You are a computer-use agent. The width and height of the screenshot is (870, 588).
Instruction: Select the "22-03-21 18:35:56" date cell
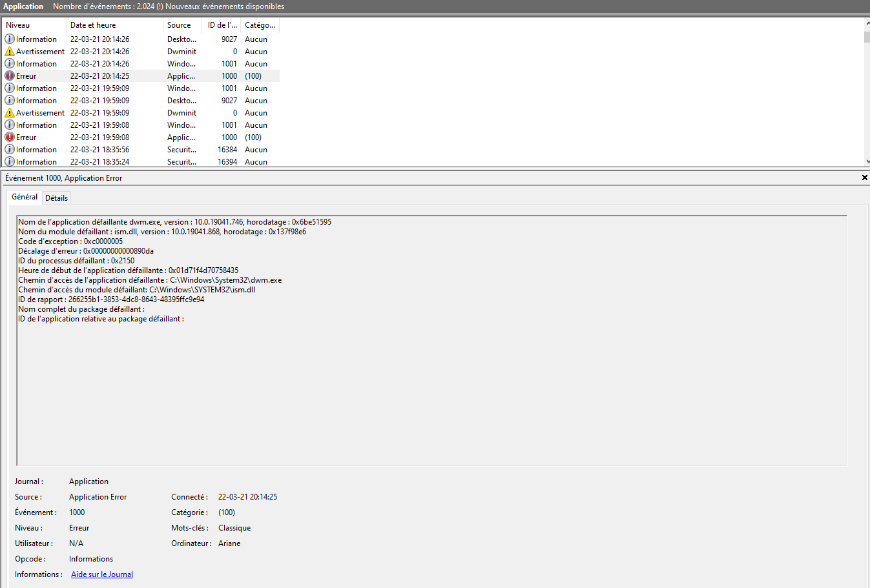point(99,150)
